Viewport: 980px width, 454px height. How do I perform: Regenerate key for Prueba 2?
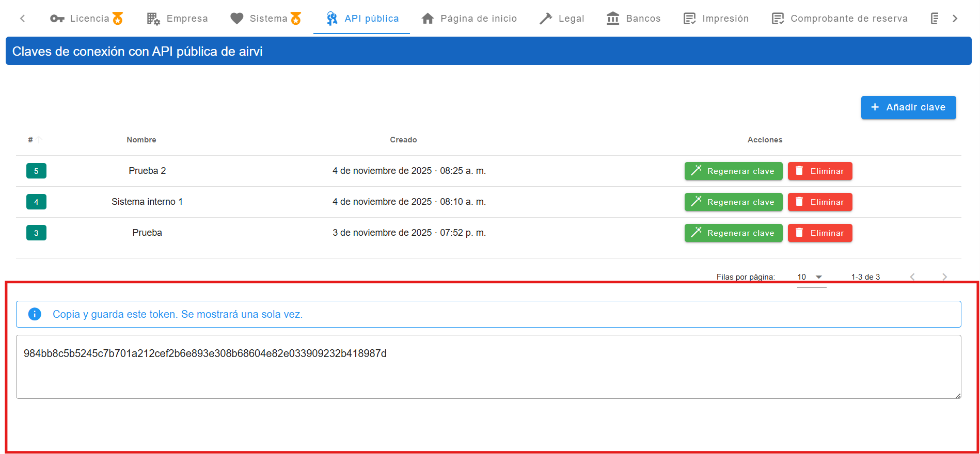[x=733, y=171]
